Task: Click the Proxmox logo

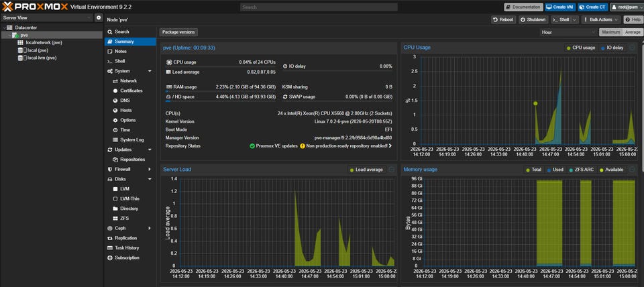Action: pyautogui.click(x=34, y=7)
